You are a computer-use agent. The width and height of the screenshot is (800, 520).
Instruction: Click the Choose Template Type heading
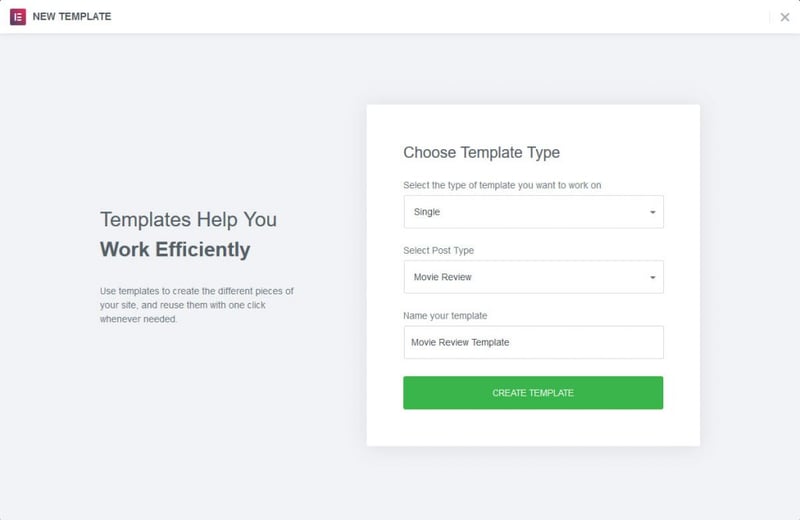(x=481, y=153)
